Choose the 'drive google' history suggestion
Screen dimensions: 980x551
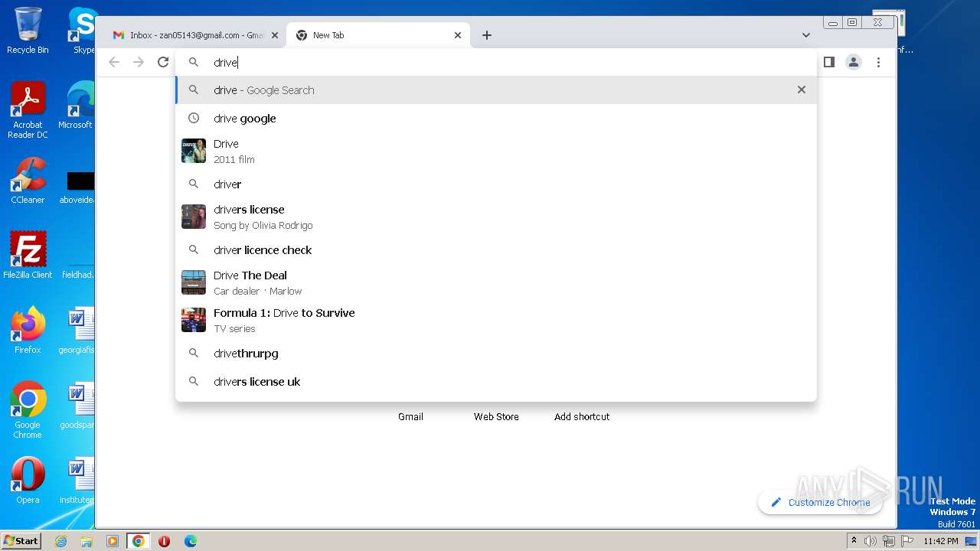click(x=496, y=119)
